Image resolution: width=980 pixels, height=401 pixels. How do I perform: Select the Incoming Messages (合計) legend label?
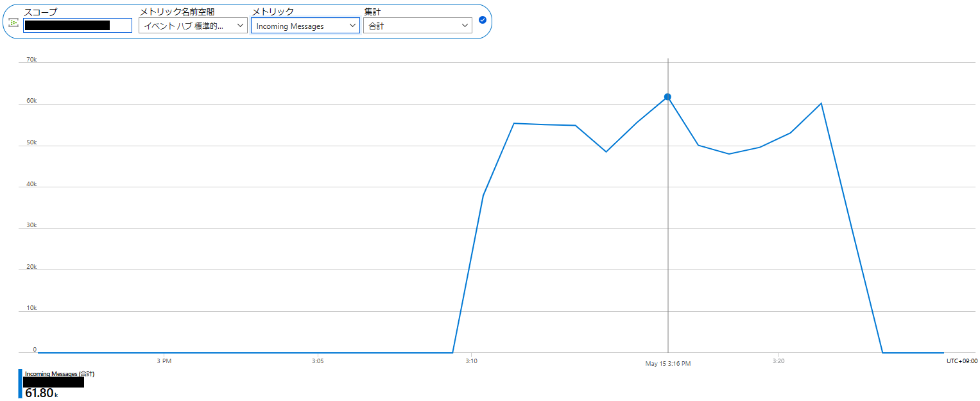pyautogui.click(x=60, y=373)
